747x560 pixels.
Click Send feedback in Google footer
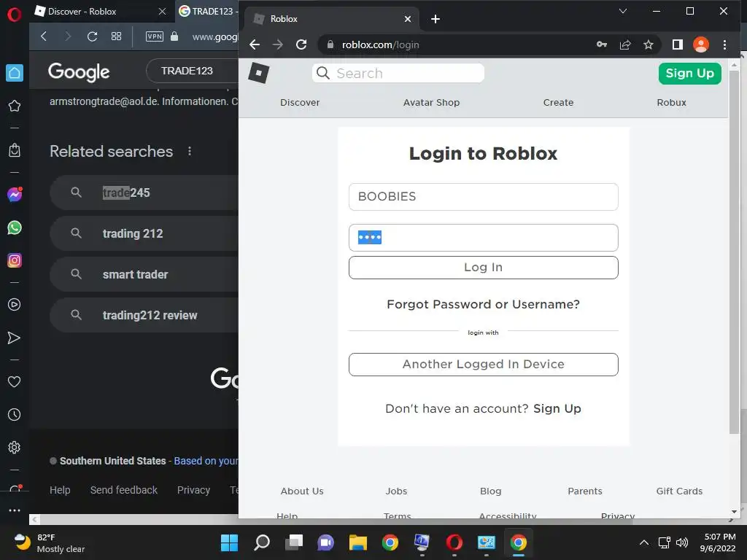click(124, 490)
